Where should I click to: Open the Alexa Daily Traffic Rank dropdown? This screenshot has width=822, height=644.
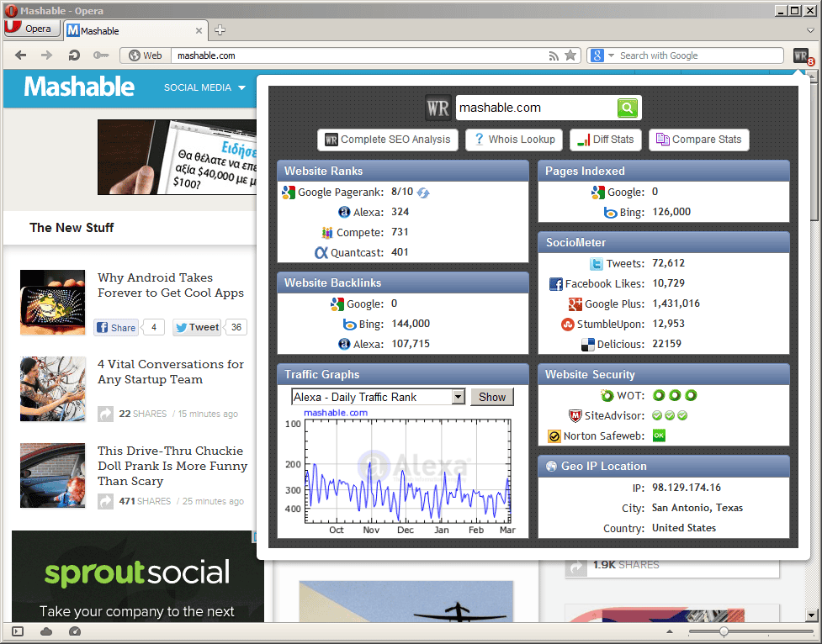[378, 397]
